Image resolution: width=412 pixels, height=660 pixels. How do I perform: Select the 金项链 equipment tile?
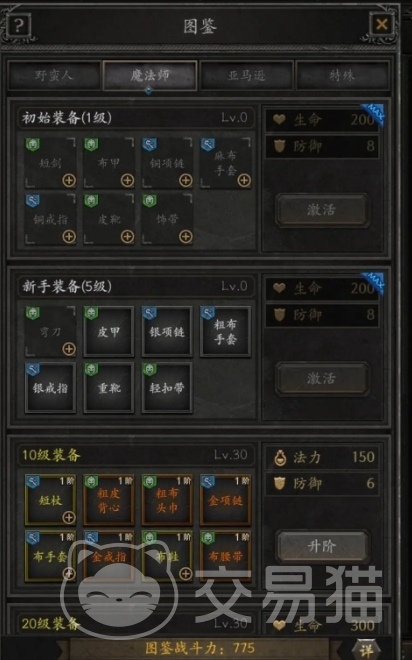(226, 500)
